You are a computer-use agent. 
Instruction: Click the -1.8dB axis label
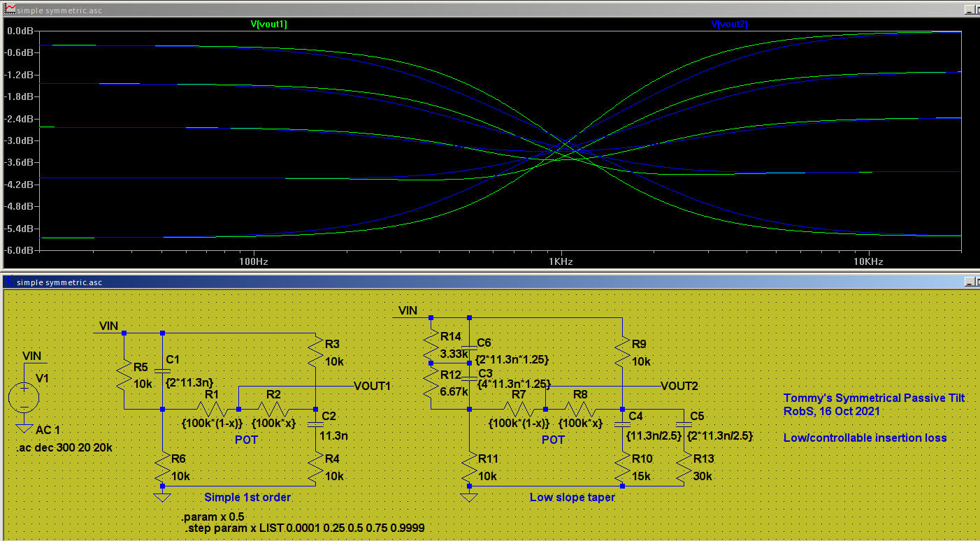click(20, 97)
